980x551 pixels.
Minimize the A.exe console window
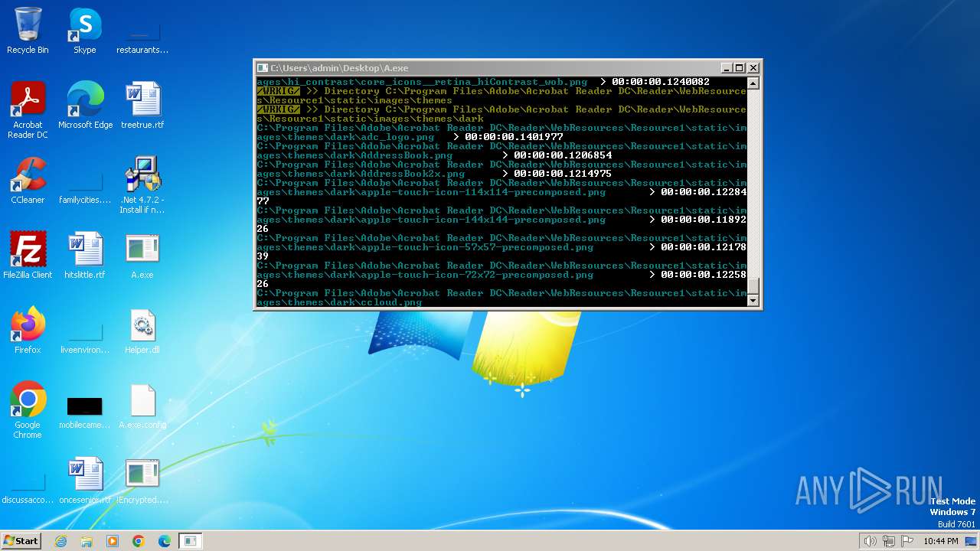(x=727, y=68)
